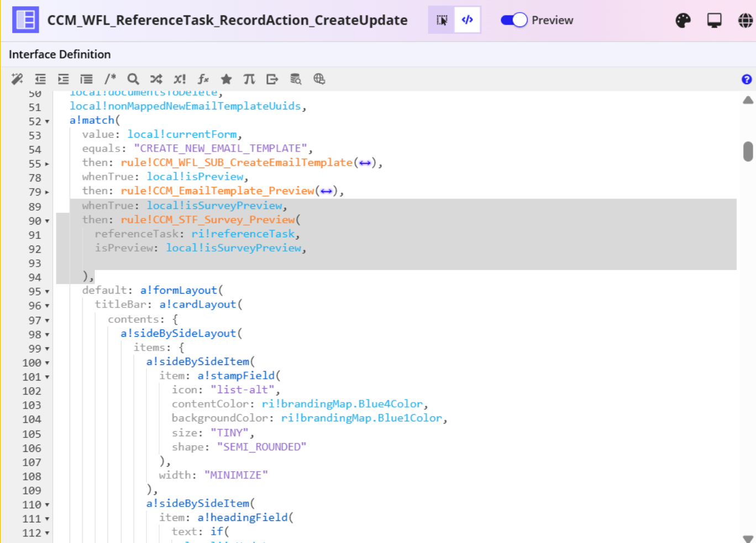The width and height of the screenshot is (756, 543).
Task: Switch to expression mode view
Action: (x=468, y=20)
